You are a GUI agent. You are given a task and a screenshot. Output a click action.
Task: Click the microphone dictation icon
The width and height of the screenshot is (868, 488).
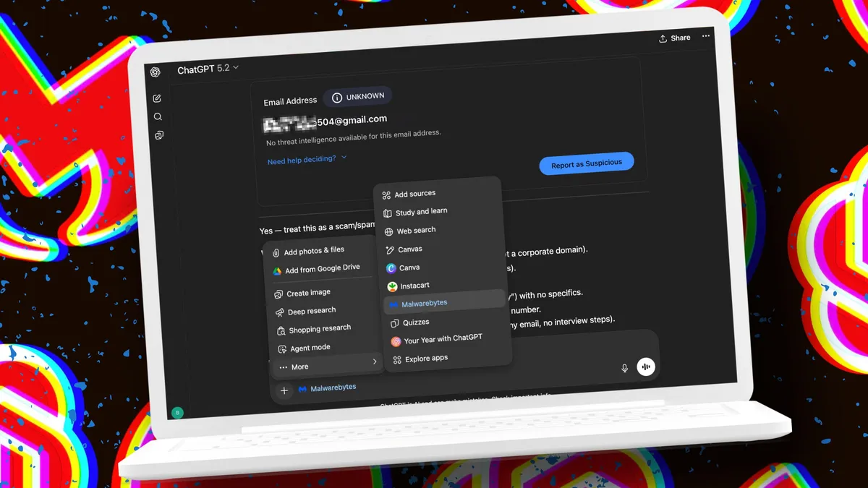pos(624,368)
